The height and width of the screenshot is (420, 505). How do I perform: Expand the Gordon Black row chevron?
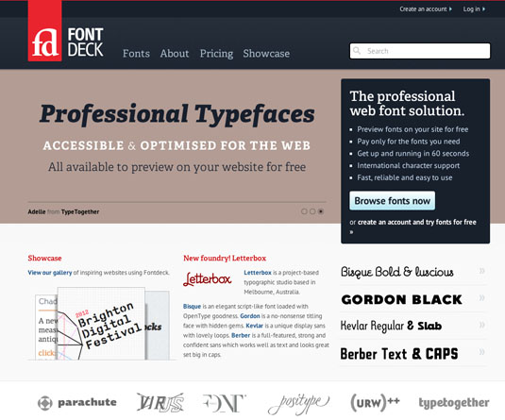(481, 298)
